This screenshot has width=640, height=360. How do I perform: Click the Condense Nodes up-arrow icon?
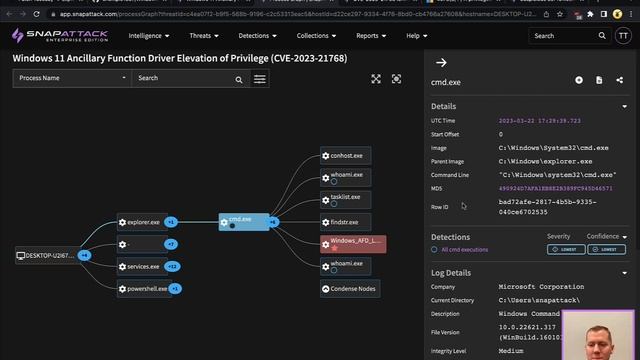[326, 289]
